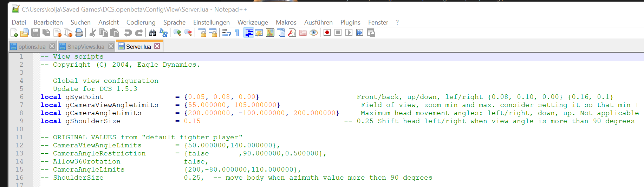Click the Open file folder icon

tap(25, 33)
